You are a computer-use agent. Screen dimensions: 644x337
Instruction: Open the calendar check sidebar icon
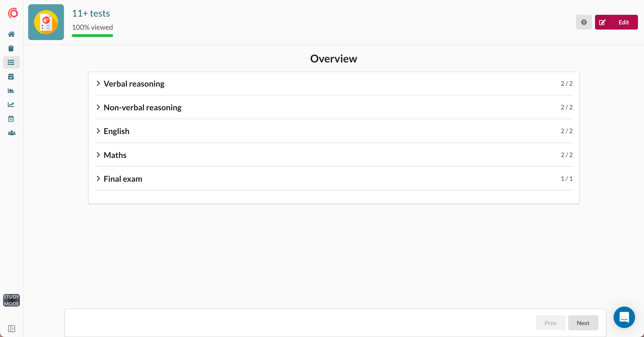pyautogui.click(x=11, y=76)
